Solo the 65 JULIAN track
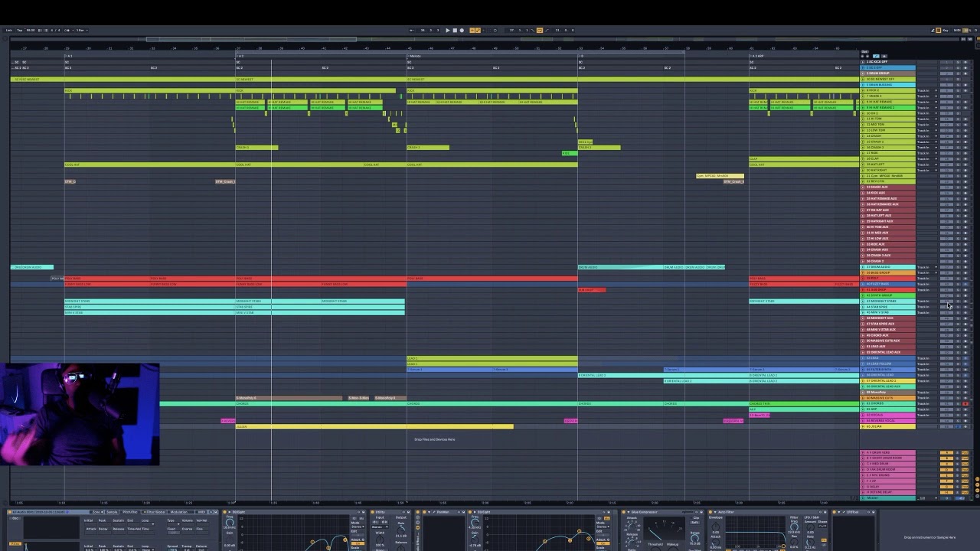This screenshot has width=980, height=551. click(x=958, y=426)
